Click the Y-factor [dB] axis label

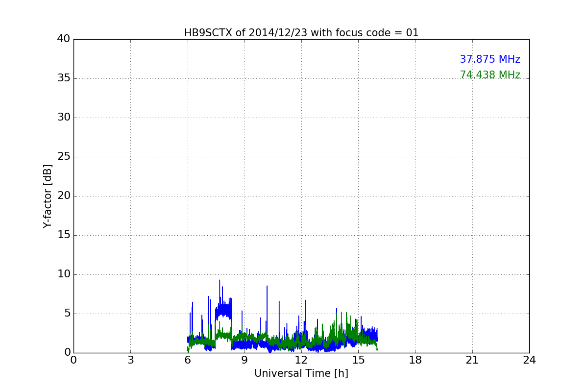coord(48,196)
